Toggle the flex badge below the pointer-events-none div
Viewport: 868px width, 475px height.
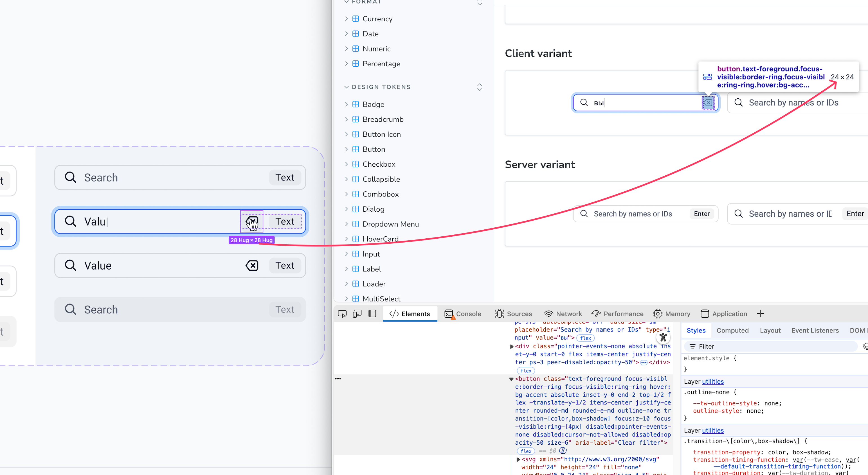pos(526,371)
